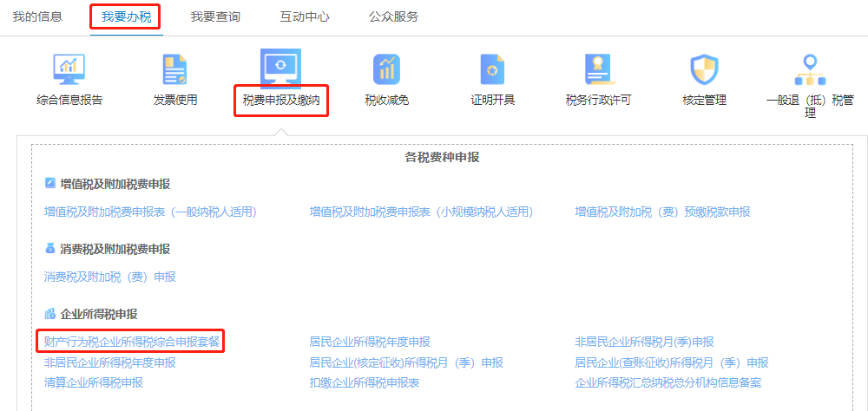Open 居民企业(查账征收)所得税月（季）申报
The width and height of the screenshot is (868, 411).
pyautogui.click(x=672, y=362)
